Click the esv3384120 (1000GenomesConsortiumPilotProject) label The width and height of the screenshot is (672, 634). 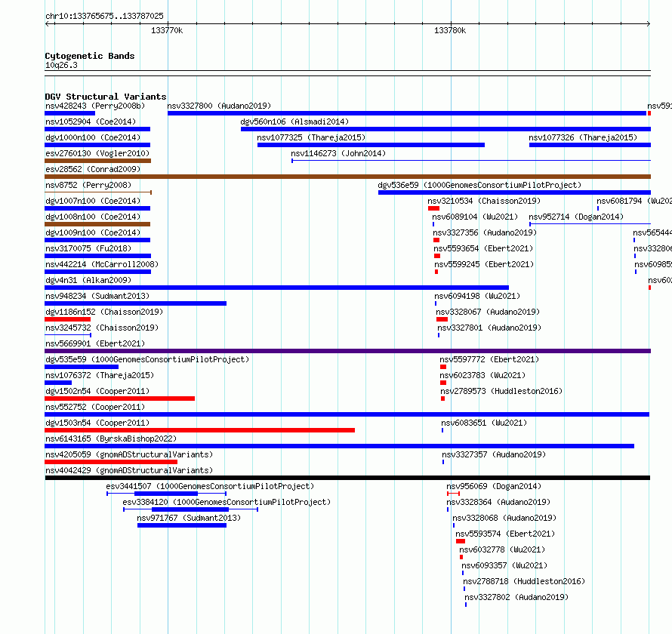tap(227, 502)
